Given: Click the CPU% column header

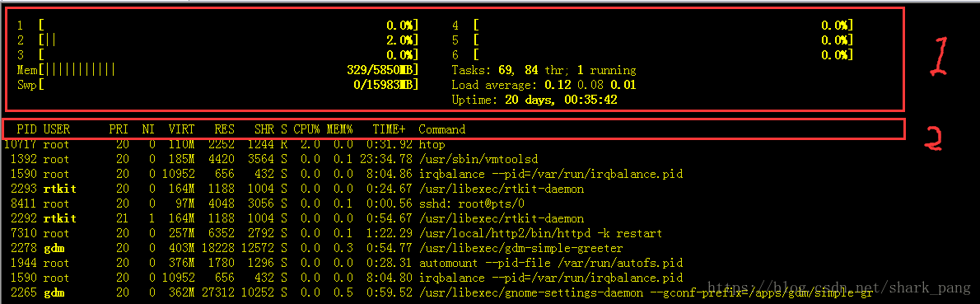Looking at the screenshot, I should [x=307, y=129].
